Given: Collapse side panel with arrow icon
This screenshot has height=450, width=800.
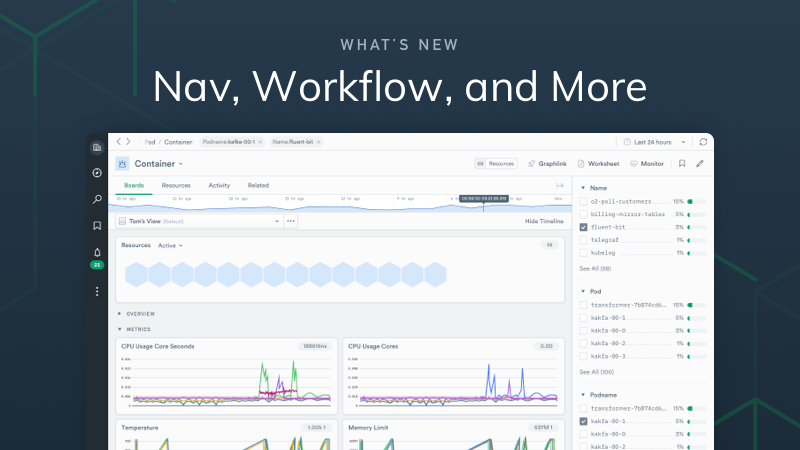Looking at the screenshot, I should (560, 186).
